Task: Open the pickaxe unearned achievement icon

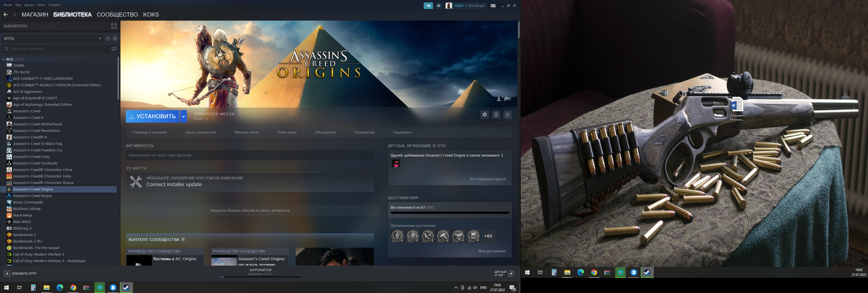Action: coord(443,236)
